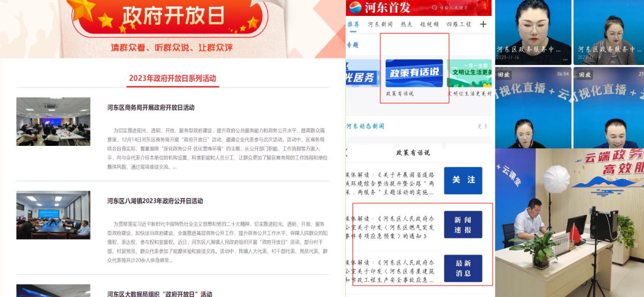Play the bottom-right replay video with smiling man
644x297 pixels.
pos(609,108)
